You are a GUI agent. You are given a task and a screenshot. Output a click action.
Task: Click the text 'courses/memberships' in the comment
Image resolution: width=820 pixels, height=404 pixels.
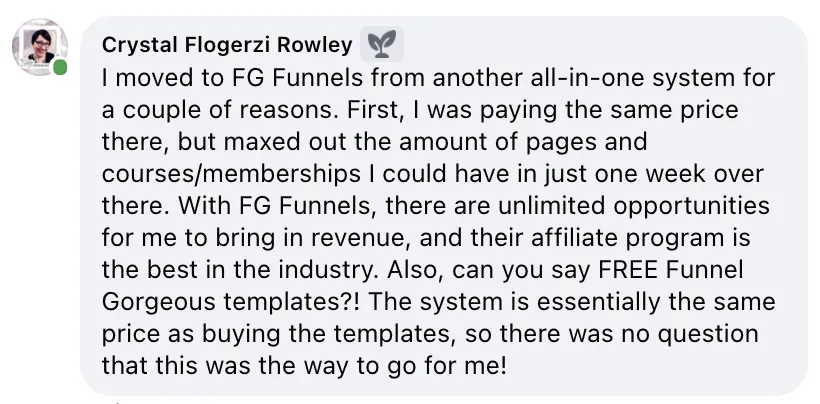pyautogui.click(x=231, y=175)
